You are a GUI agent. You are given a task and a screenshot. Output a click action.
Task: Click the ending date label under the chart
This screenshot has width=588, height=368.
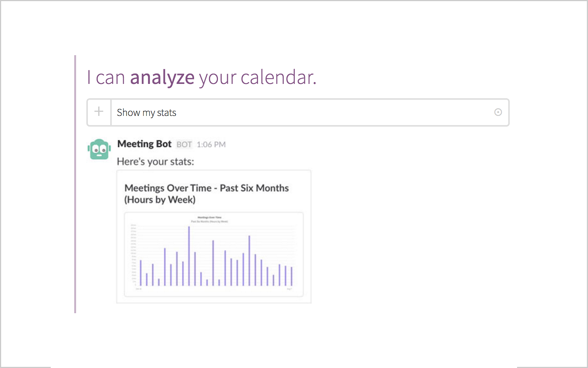289,289
